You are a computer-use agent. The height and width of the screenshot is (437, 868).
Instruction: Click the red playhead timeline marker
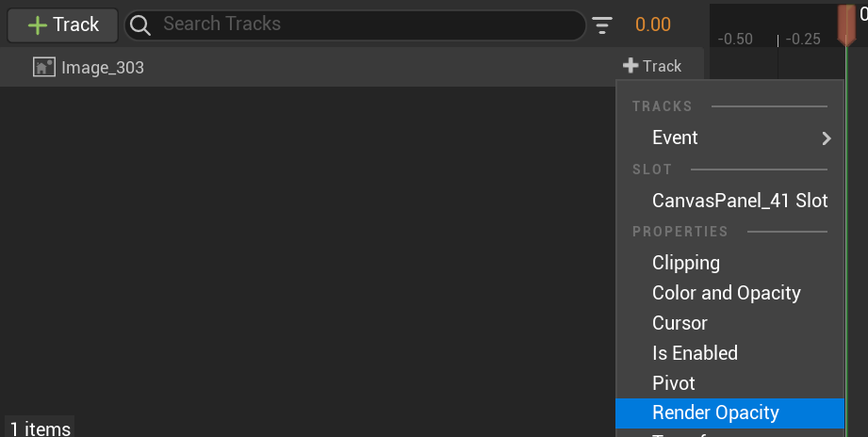click(x=846, y=23)
